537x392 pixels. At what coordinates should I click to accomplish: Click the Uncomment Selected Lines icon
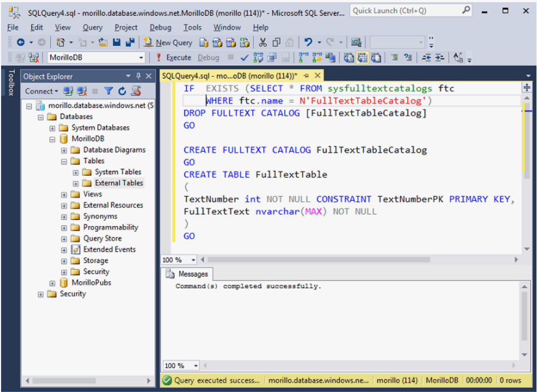(408, 57)
